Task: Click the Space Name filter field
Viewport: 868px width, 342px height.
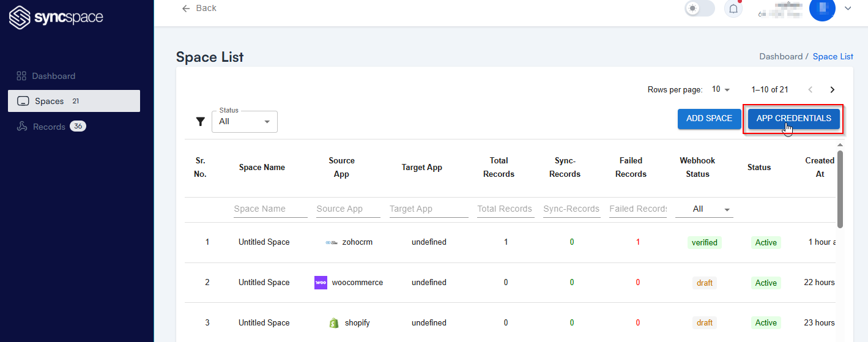Action: tap(270, 209)
